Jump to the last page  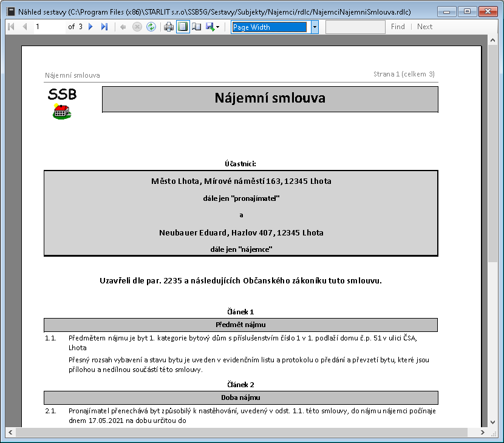click(104, 27)
